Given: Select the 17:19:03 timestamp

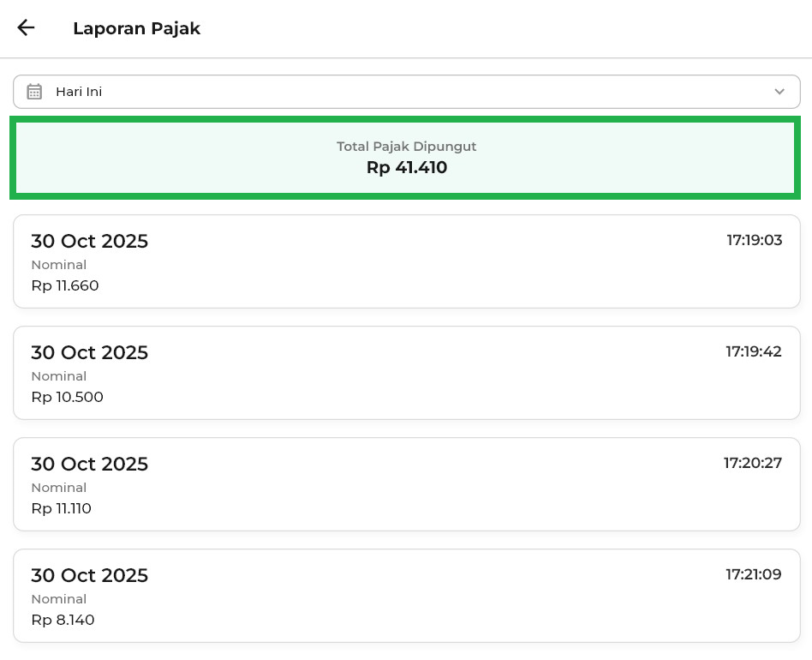Looking at the screenshot, I should (755, 240).
